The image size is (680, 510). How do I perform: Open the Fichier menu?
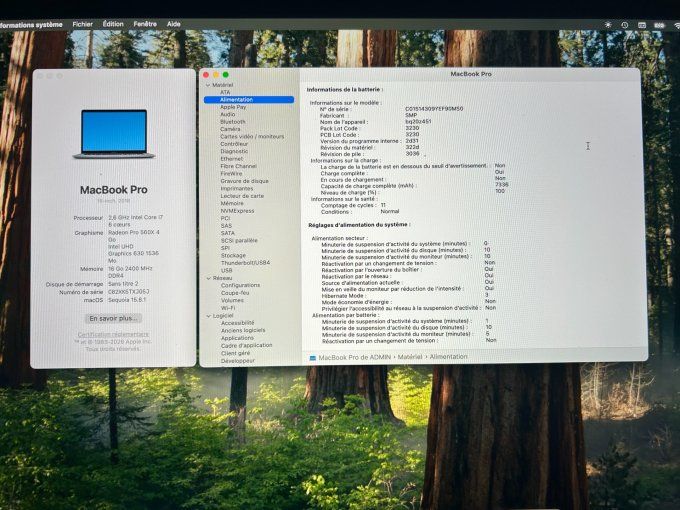(x=82, y=24)
